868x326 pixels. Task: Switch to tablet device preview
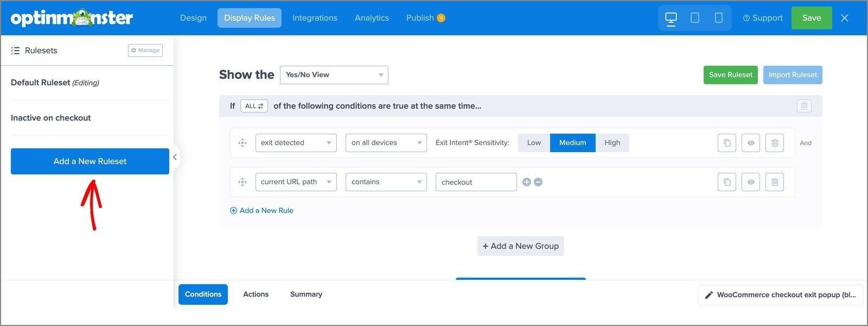[x=695, y=18]
